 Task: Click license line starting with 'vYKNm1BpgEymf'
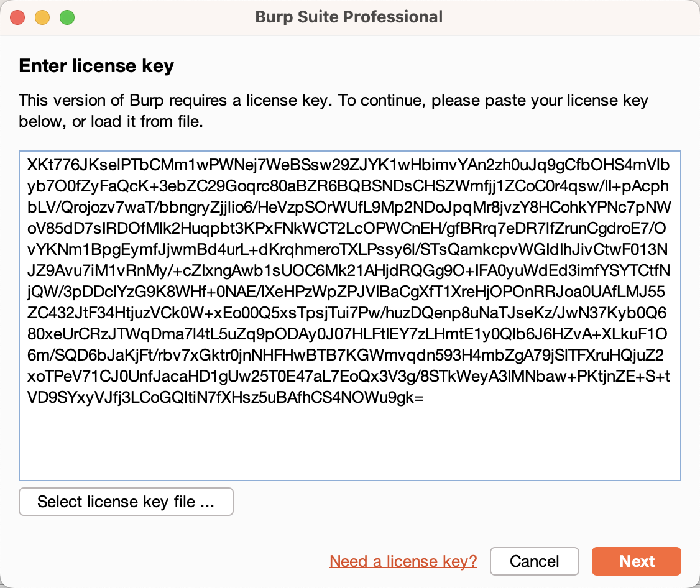pyautogui.click(x=348, y=249)
